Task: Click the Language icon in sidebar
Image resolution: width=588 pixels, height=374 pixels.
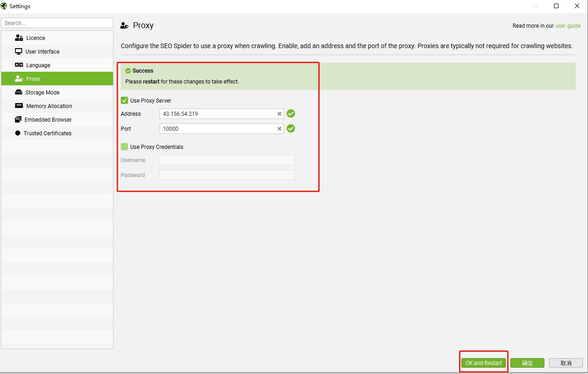Action: [x=19, y=65]
